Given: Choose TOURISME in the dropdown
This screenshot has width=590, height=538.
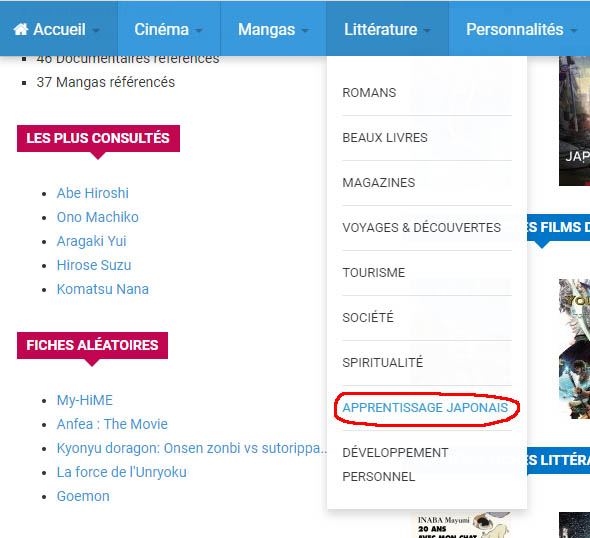Looking at the screenshot, I should coord(374,273).
